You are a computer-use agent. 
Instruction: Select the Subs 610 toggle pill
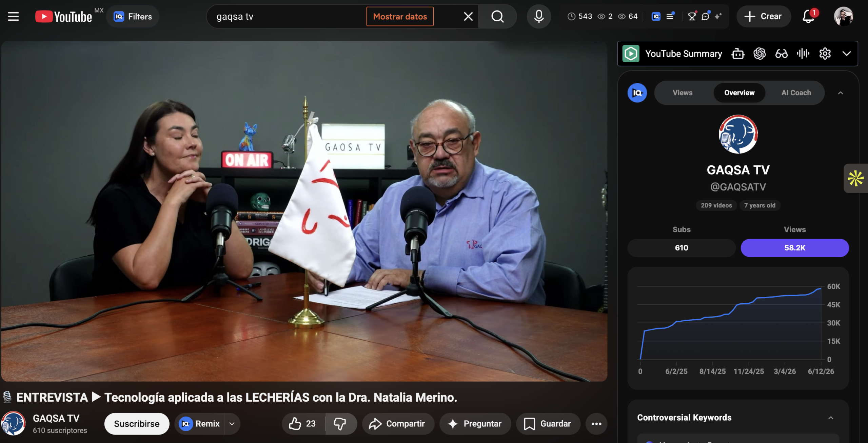click(681, 248)
